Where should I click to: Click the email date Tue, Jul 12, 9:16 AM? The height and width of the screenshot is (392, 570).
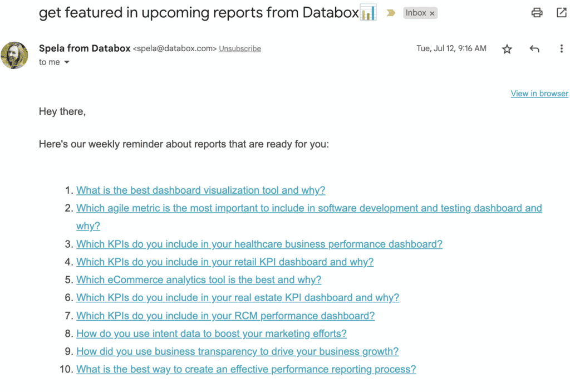(x=451, y=48)
